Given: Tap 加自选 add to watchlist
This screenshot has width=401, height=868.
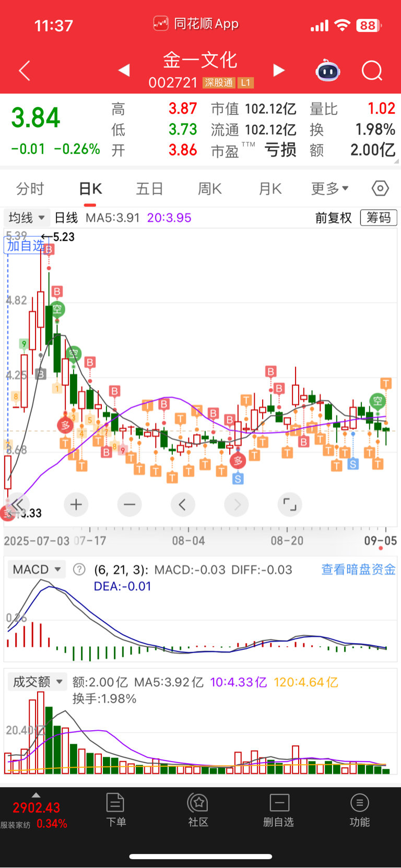Looking at the screenshot, I should [x=25, y=245].
